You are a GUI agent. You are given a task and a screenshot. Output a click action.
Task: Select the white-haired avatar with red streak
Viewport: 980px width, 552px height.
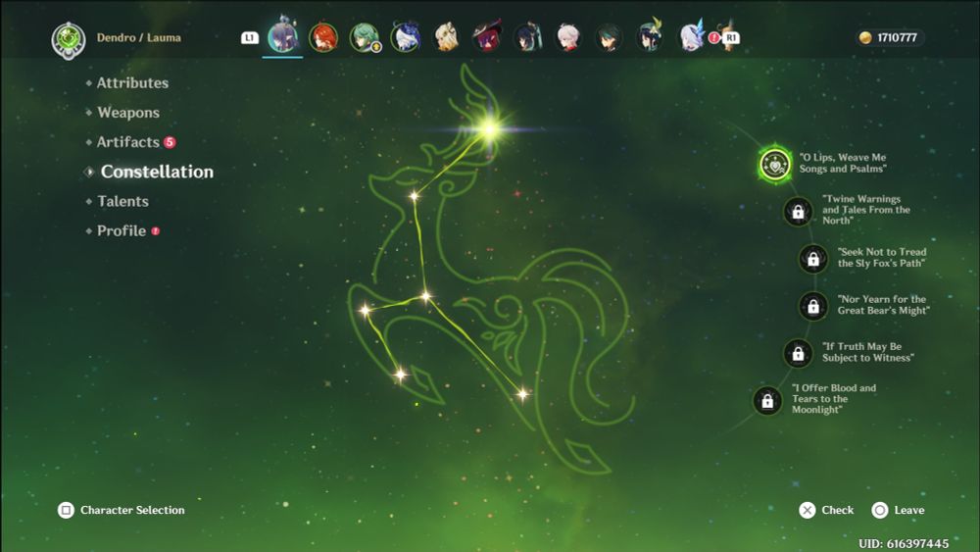[568, 37]
